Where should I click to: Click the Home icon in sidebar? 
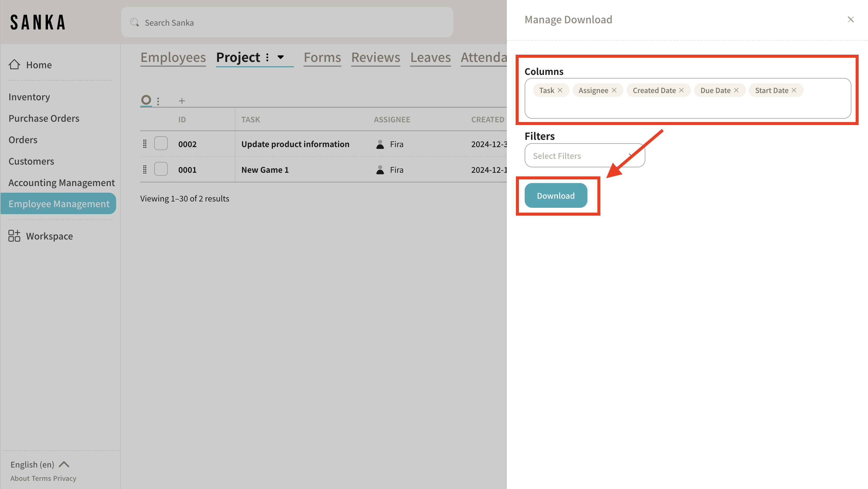[14, 64]
